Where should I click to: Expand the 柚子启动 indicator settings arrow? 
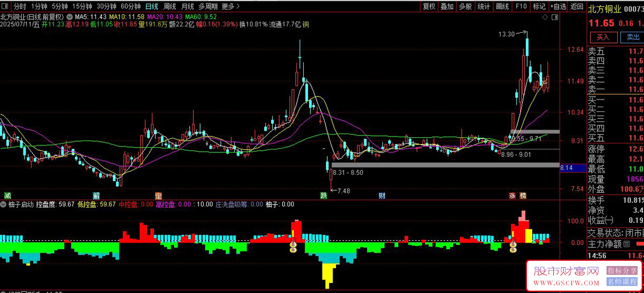4,204
